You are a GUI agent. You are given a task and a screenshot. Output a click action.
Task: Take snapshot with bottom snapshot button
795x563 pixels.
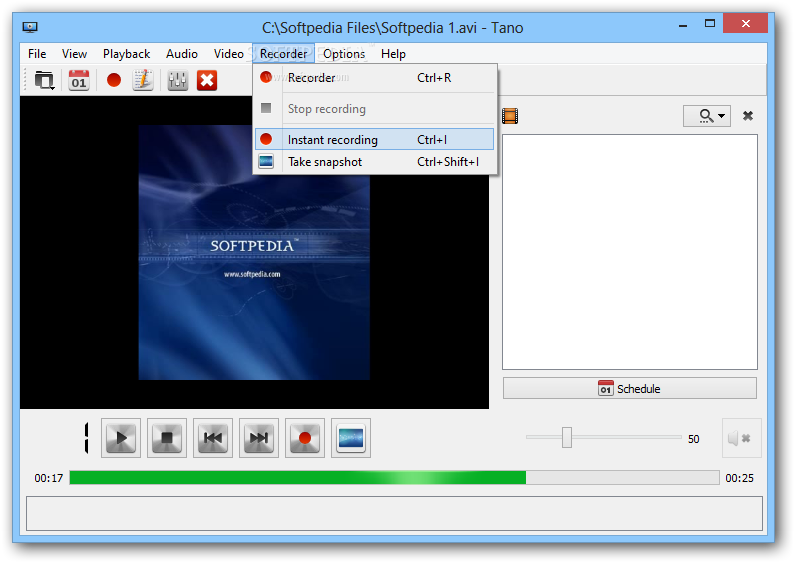click(x=351, y=438)
